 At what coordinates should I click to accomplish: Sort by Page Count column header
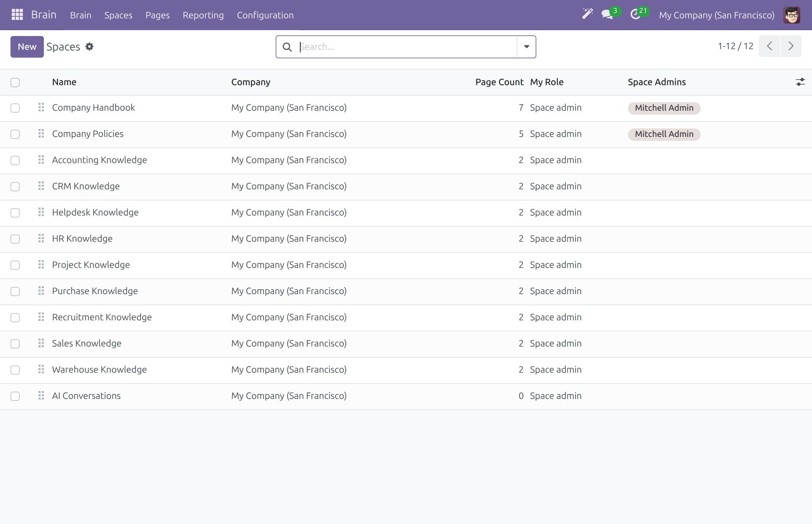[499, 82]
